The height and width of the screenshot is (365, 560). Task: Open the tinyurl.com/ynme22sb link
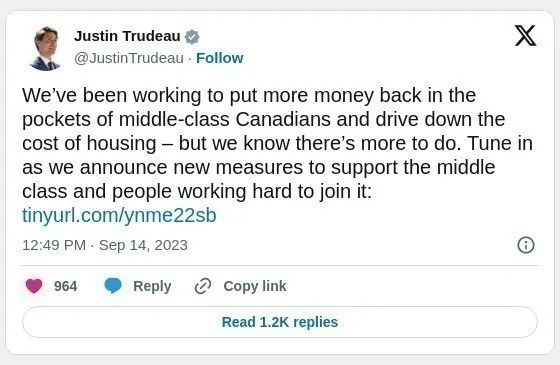119,215
